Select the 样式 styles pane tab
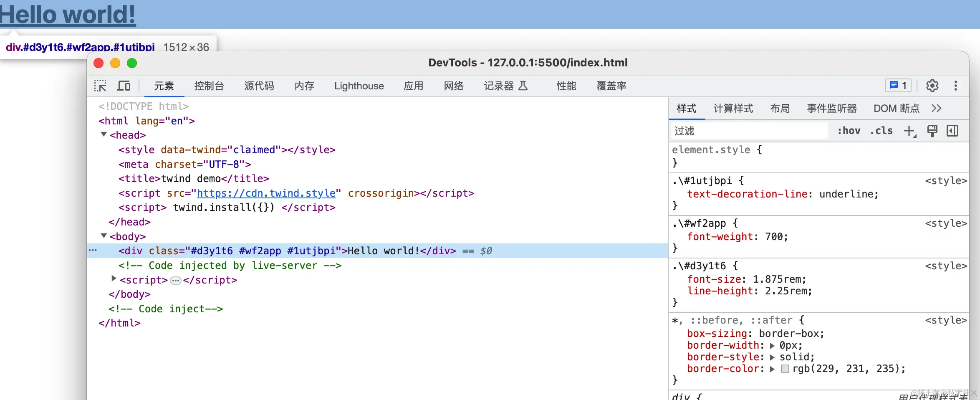Screen dimensions: 980x400 687,109
